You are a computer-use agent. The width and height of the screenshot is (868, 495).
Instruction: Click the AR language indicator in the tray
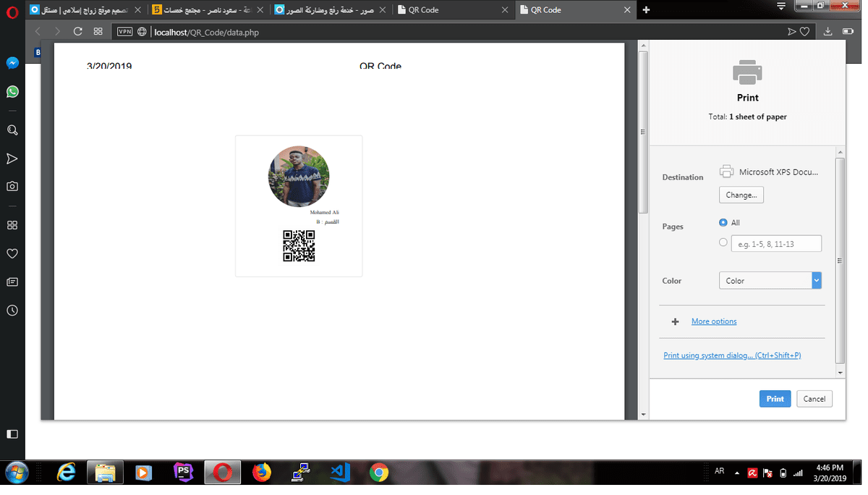pos(719,471)
